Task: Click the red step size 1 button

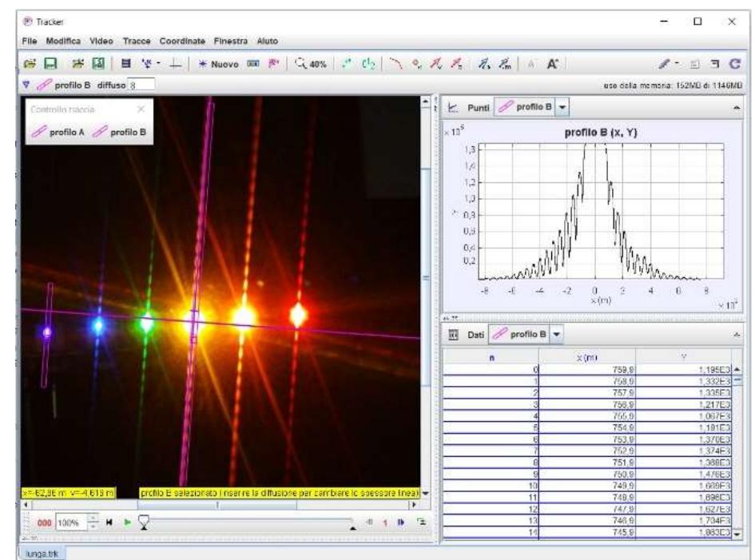Action: [385, 522]
